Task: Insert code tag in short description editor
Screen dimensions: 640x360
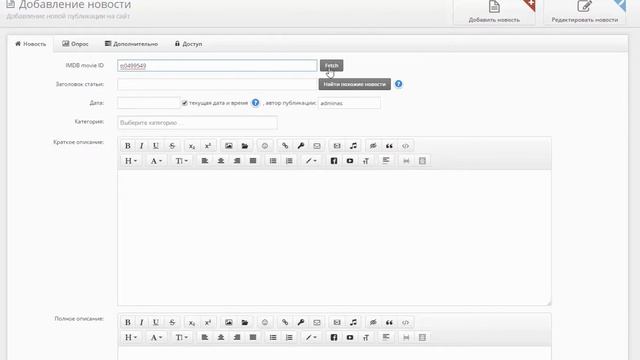Action: point(405,146)
